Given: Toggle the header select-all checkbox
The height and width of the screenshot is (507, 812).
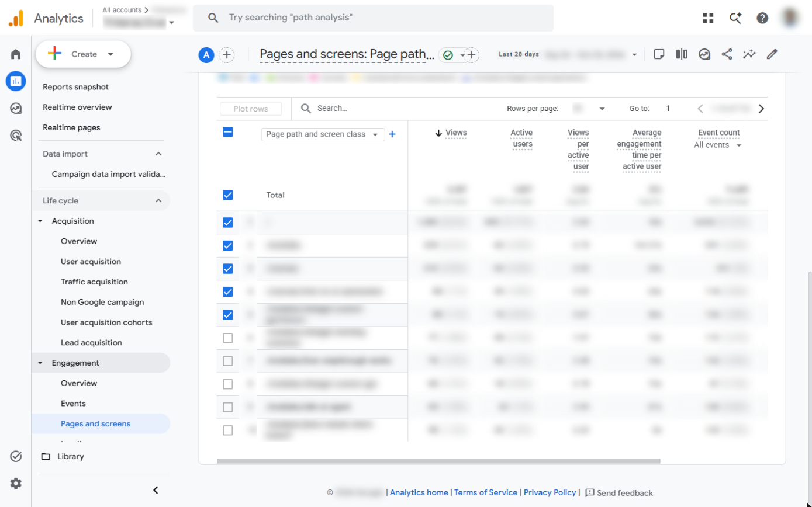Looking at the screenshot, I should (x=228, y=132).
